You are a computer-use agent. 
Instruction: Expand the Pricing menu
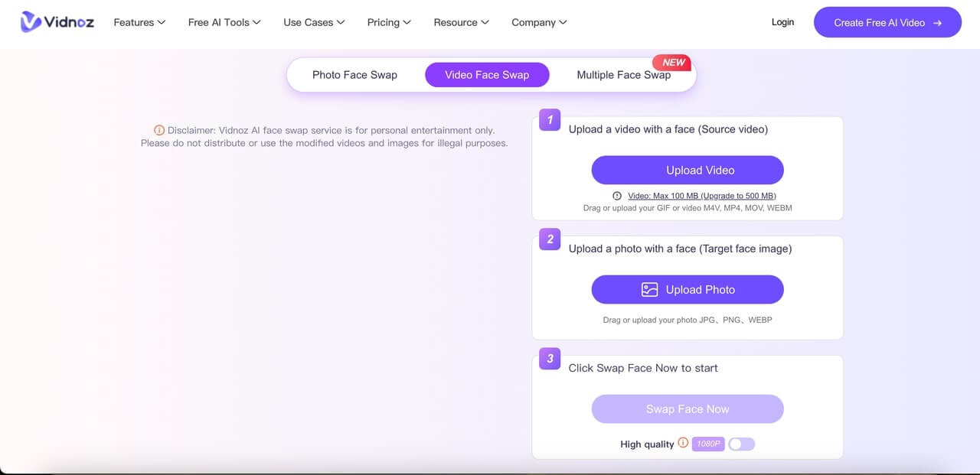[x=389, y=22]
